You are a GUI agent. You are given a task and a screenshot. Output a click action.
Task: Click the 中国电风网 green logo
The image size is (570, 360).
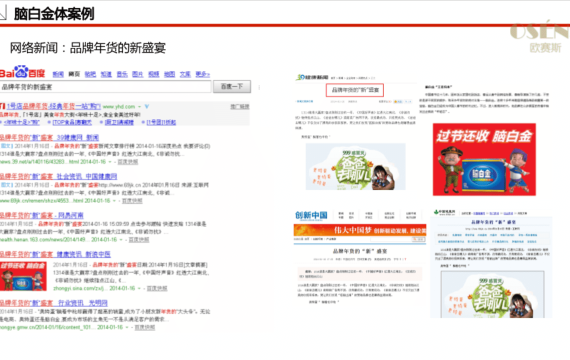coord(444,212)
